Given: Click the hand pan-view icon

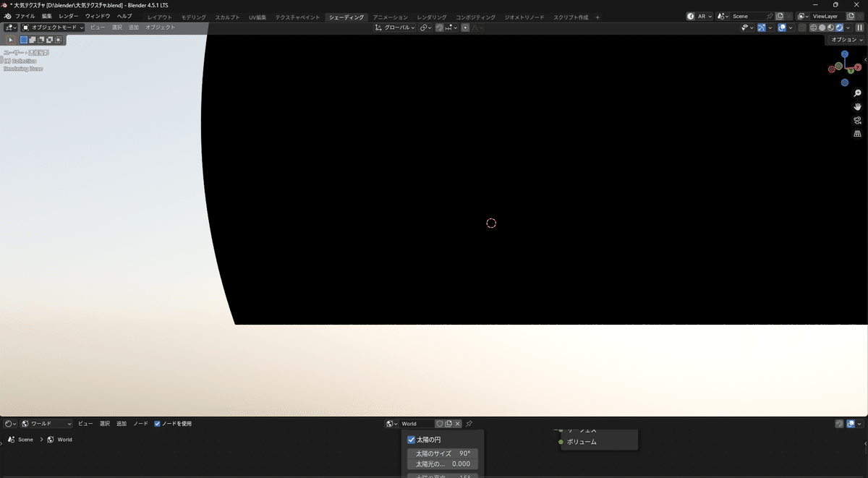Looking at the screenshot, I should coord(858,107).
